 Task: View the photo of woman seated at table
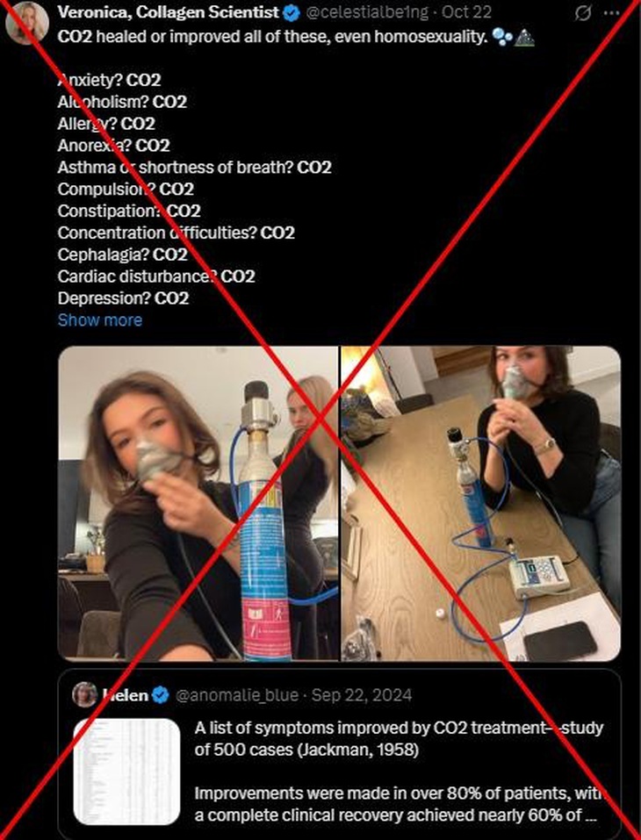click(481, 504)
